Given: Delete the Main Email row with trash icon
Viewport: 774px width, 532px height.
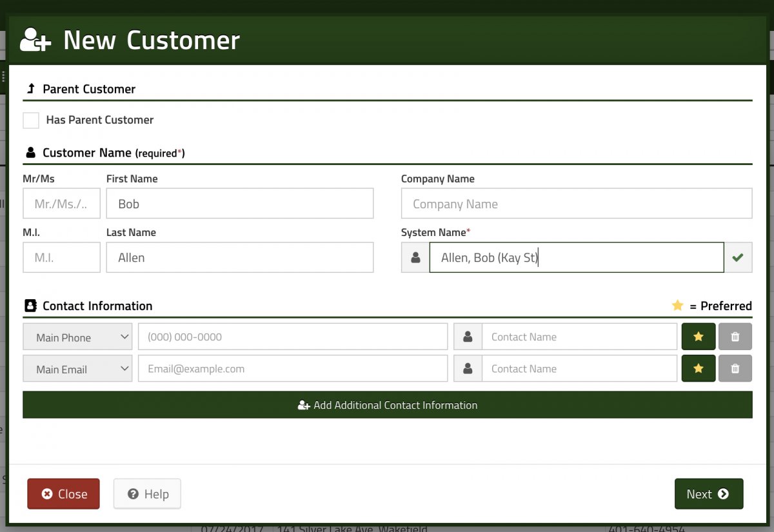Looking at the screenshot, I should 735,369.
